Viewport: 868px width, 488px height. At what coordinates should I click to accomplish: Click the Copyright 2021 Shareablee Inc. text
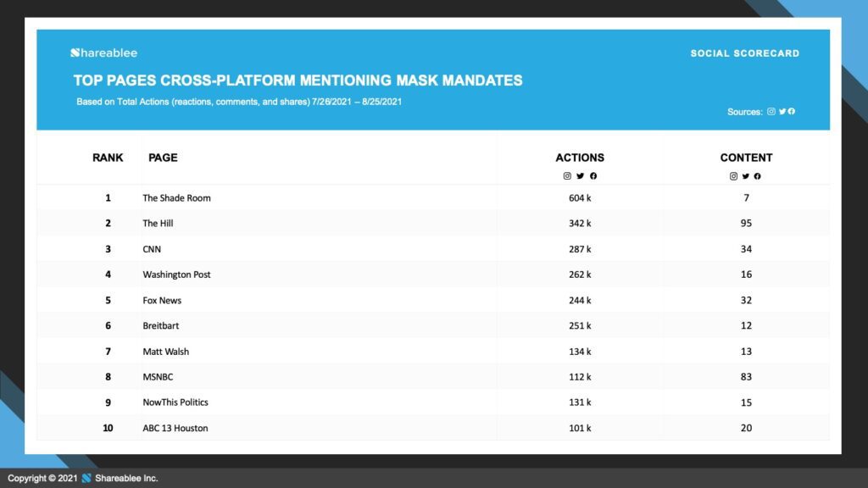[x=83, y=478]
